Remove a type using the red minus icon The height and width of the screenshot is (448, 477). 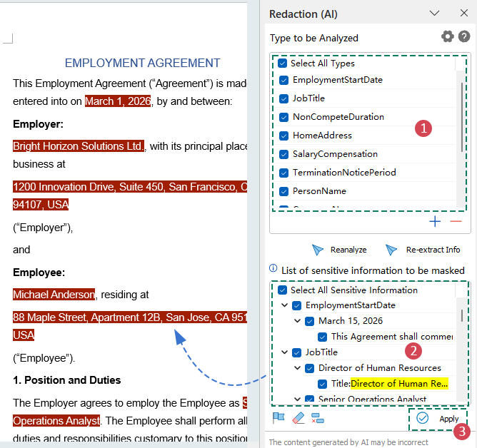point(456,222)
